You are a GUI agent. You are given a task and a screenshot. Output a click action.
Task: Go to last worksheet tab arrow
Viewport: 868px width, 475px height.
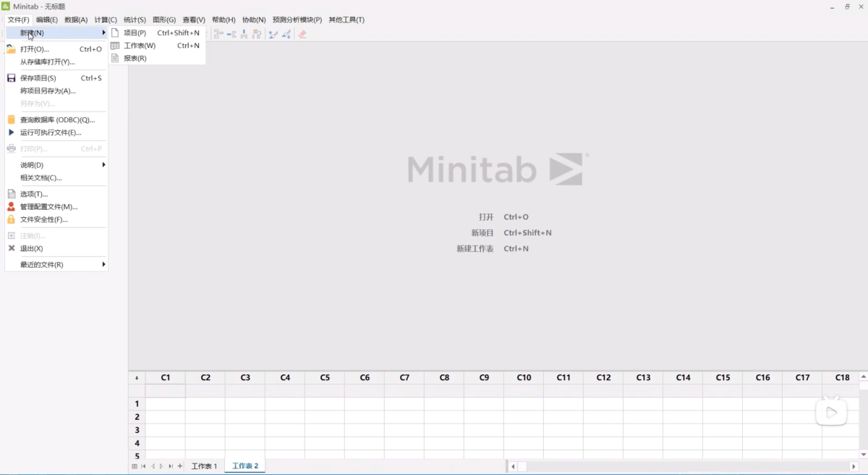pos(171,466)
